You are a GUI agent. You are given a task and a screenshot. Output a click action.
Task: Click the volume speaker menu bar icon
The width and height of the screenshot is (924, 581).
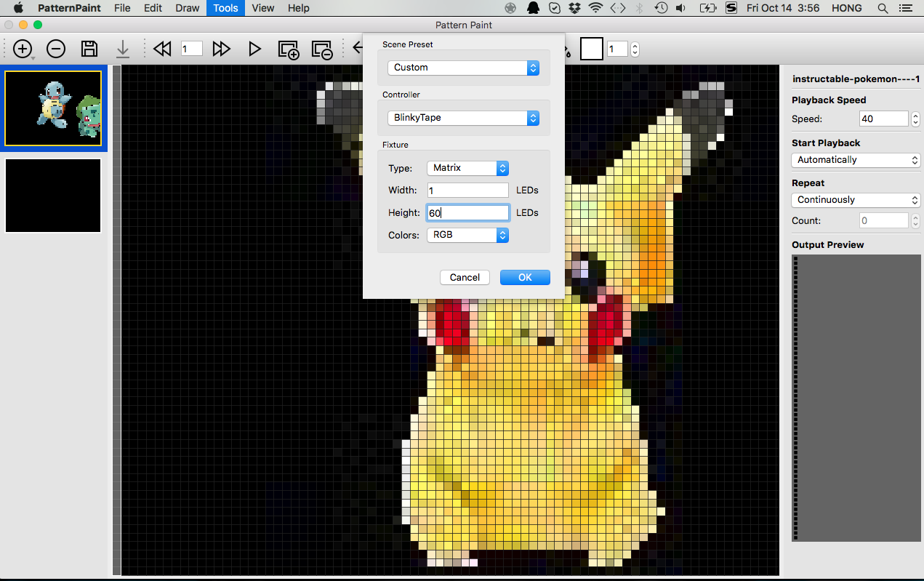pyautogui.click(x=681, y=8)
